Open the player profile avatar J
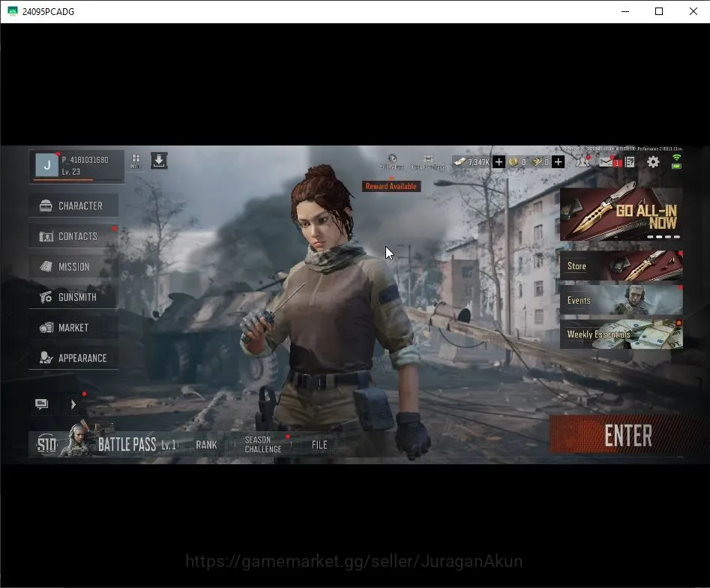Screen dimensions: 710x588 47,165
